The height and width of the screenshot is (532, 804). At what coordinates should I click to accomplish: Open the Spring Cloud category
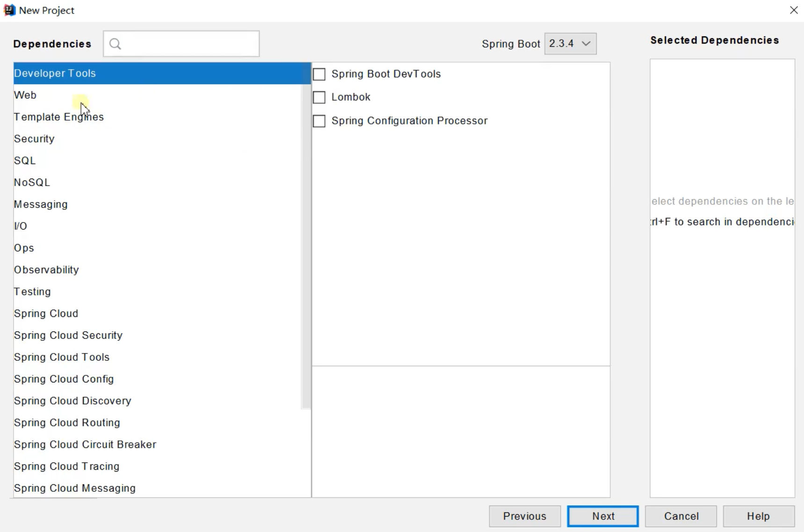46,313
